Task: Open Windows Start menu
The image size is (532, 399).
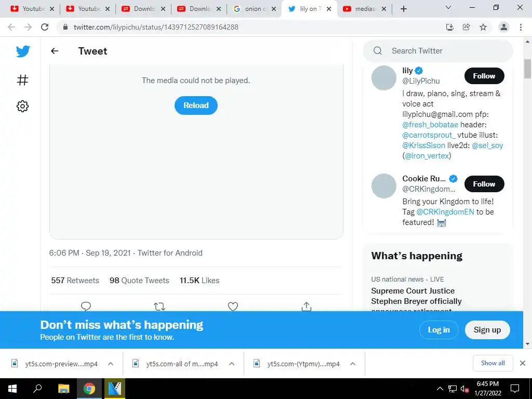Action: [12, 389]
